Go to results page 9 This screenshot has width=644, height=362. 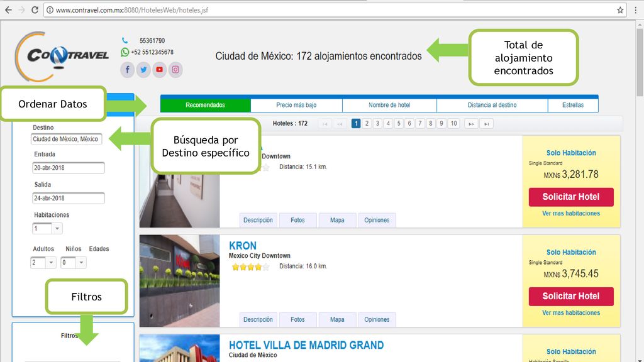click(441, 124)
